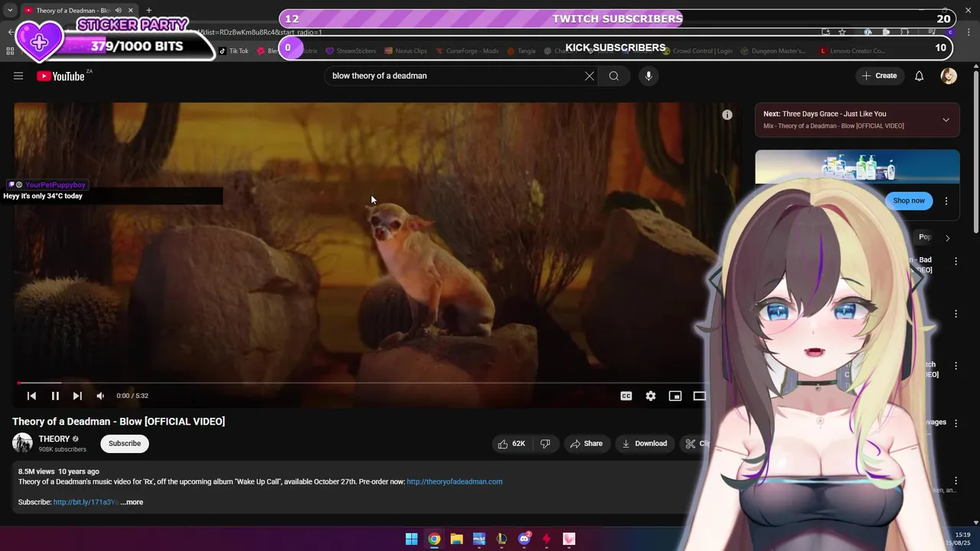Open options for the 'Bad' recommended video
This screenshot has width=980, height=551.
pyautogui.click(x=955, y=262)
